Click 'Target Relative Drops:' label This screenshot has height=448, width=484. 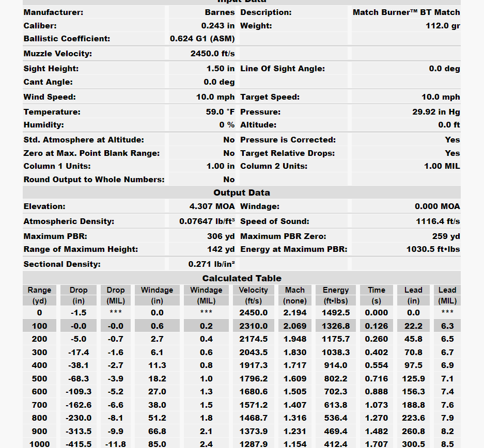click(287, 153)
